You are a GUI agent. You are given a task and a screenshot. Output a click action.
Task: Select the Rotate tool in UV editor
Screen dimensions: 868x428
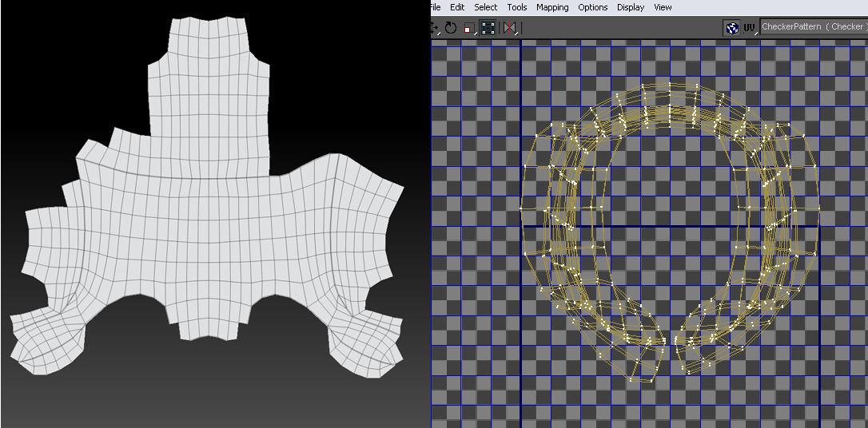(x=451, y=28)
